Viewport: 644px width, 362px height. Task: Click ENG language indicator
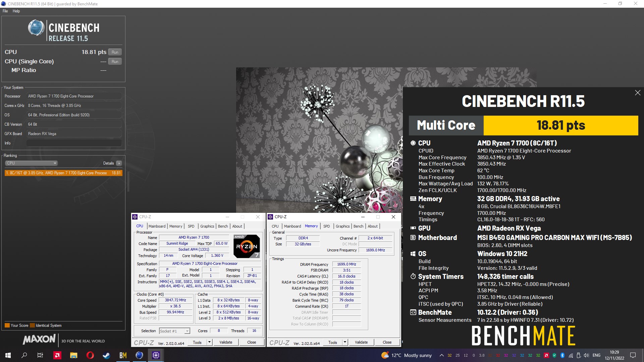click(x=596, y=355)
